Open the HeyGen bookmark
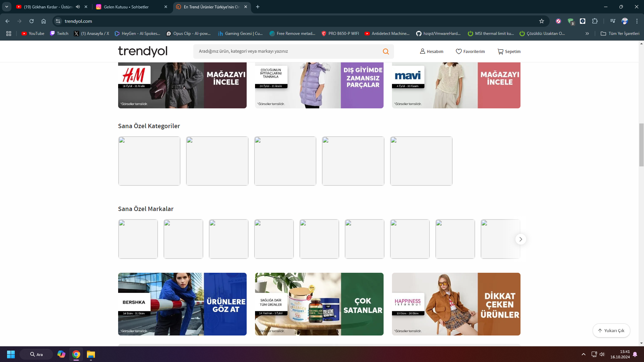 tap(137, 34)
